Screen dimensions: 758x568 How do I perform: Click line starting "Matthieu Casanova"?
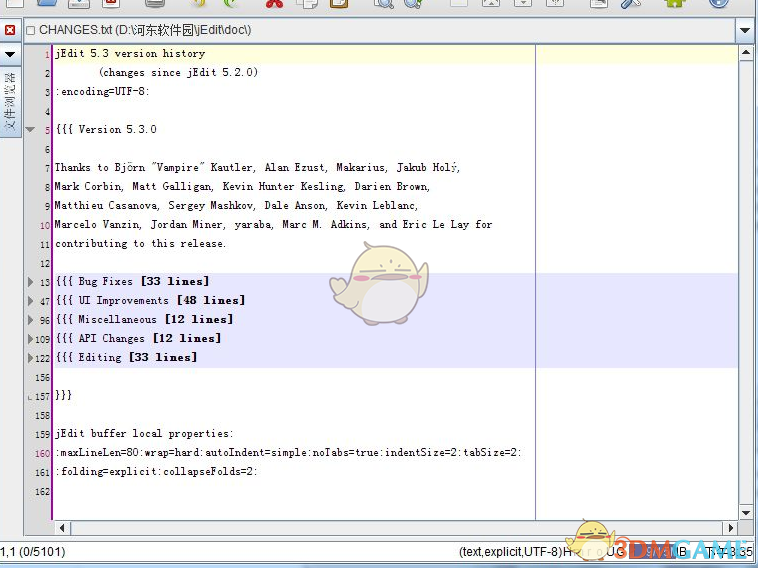pyautogui.click(x=236, y=205)
